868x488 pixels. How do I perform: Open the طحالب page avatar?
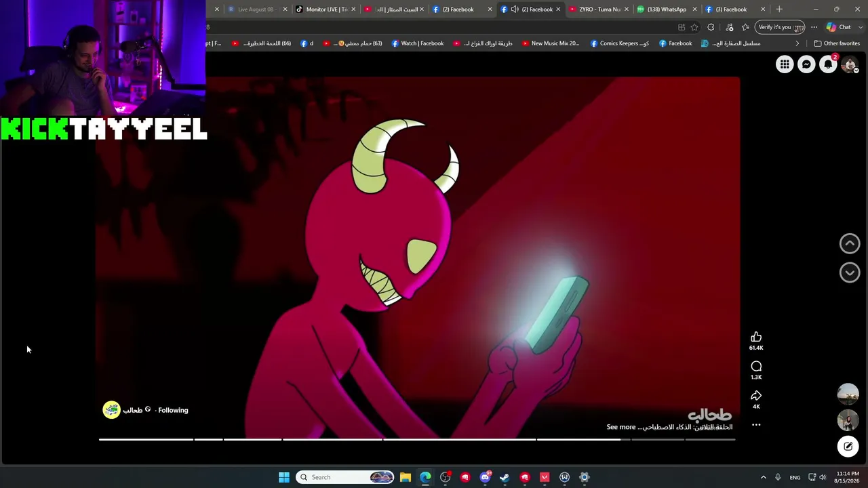[x=111, y=409]
